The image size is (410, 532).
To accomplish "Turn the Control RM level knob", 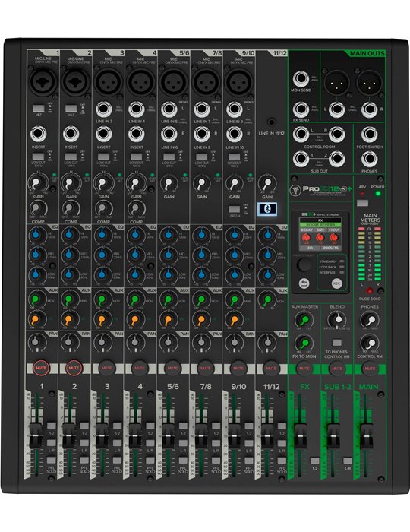I will [369, 342].
